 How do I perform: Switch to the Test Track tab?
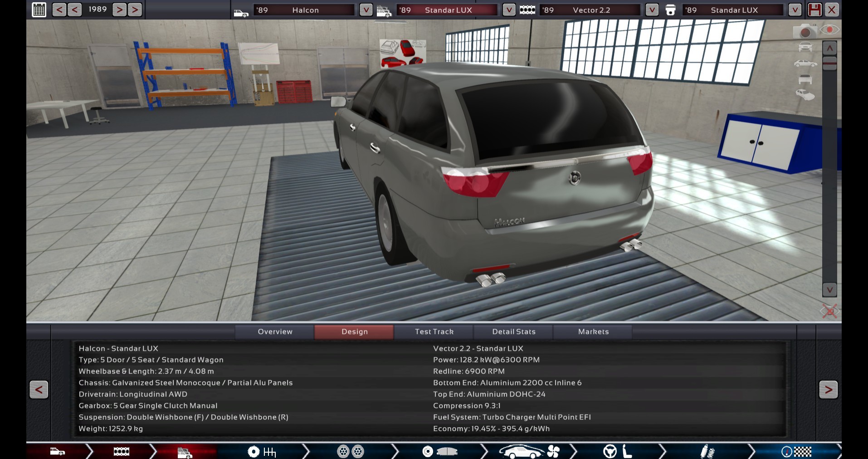pyautogui.click(x=434, y=332)
